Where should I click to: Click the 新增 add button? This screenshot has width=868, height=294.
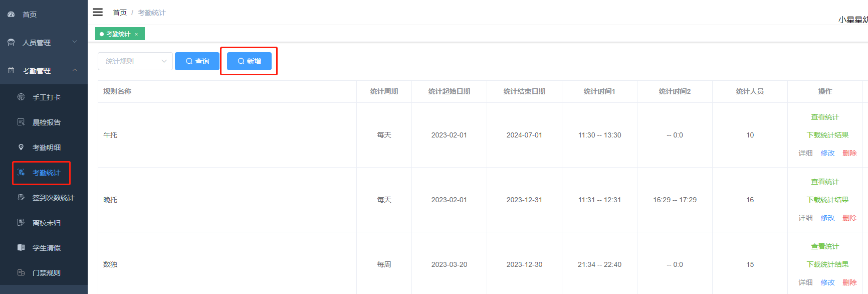tap(249, 61)
